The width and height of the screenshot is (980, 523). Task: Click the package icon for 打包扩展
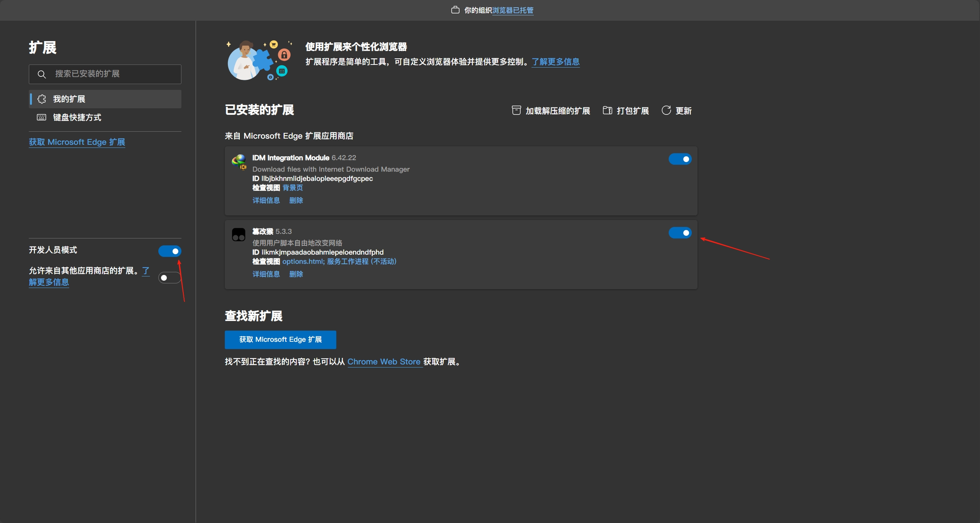click(x=607, y=111)
